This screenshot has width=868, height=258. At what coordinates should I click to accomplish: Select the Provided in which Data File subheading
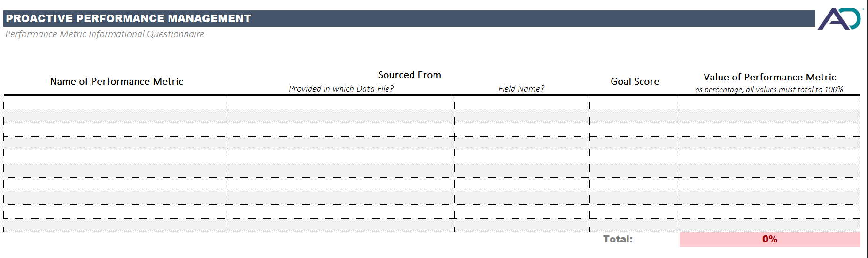(x=341, y=89)
